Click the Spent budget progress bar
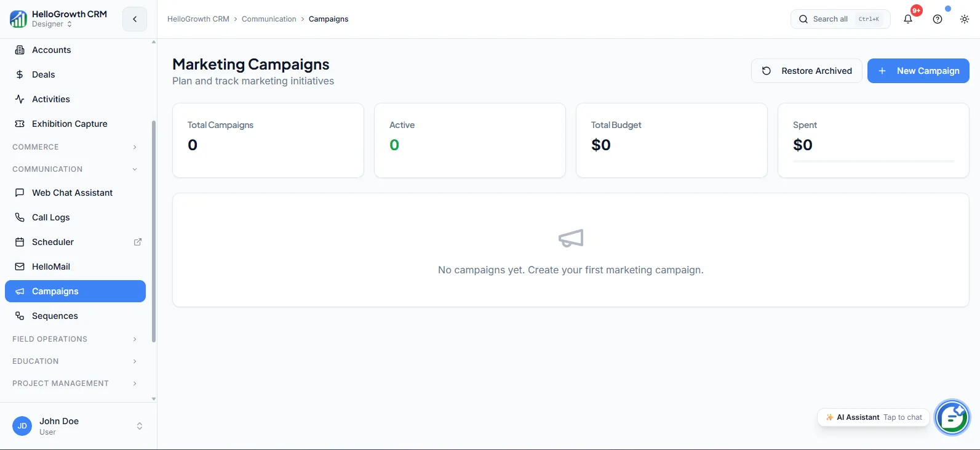Viewport: 980px width, 450px height. click(874, 161)
